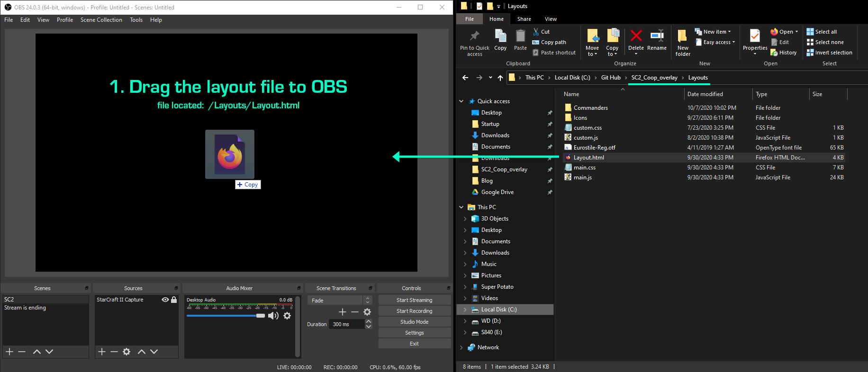The height and width of the screenshot is (372, 868).
Task: Mute Desktop Audio speaker icon
Action: click(273, 316)
